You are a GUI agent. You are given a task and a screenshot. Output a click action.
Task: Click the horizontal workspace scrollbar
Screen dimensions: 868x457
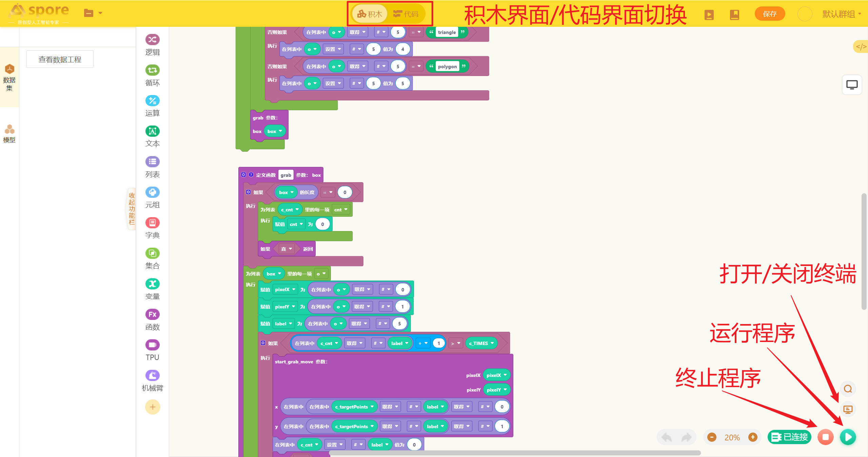click(x=514, y=453)
